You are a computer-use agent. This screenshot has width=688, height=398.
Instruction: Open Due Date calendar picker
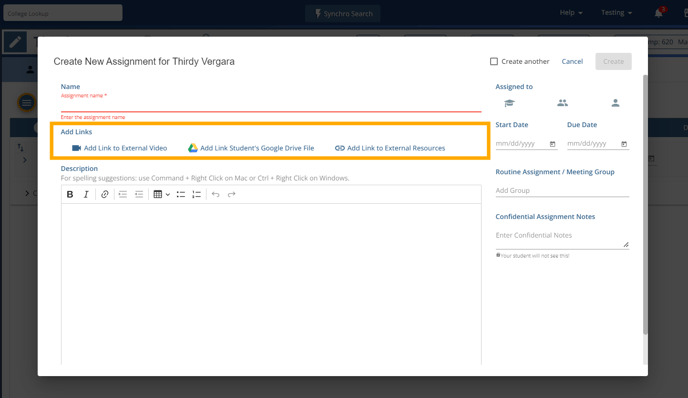pos(624,144)
